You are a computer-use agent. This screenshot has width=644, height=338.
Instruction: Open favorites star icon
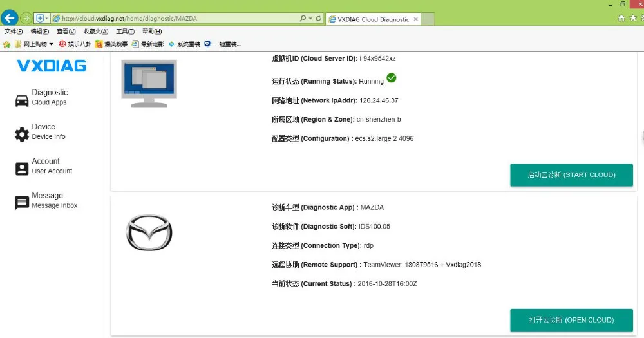633,18
